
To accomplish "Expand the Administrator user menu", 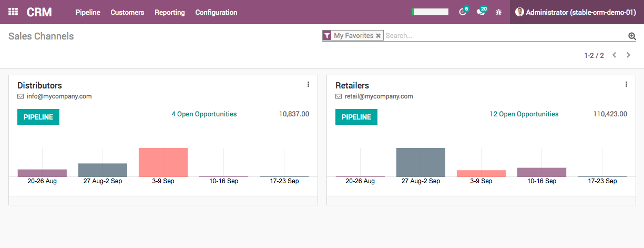I will click(576, 12).
